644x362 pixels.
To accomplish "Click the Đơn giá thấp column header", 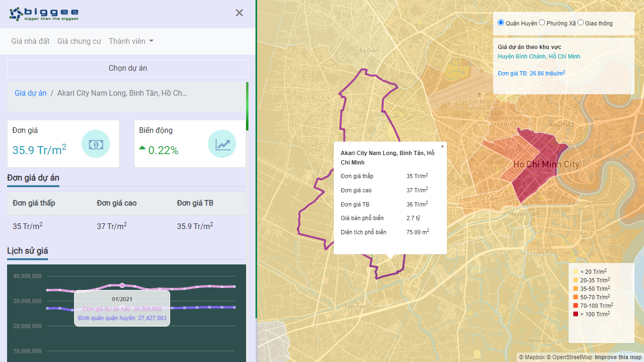I will 34,203.
